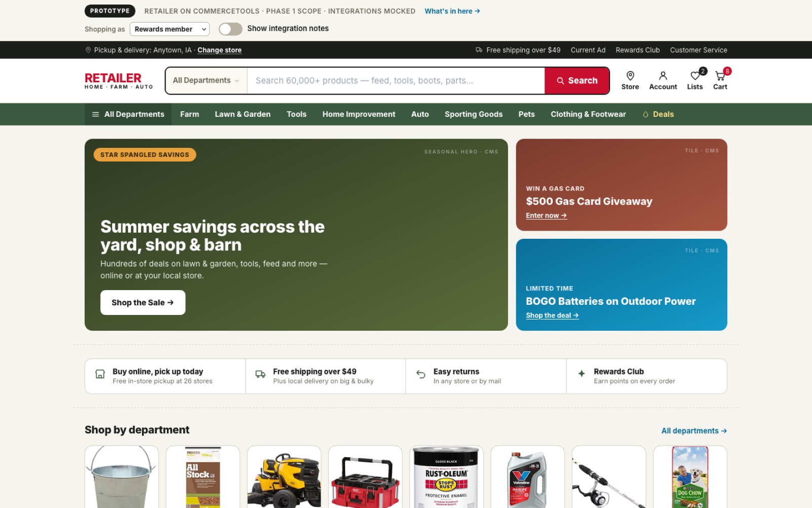This screenshot has height=508, width=812.
Task: Open the Lawn & Garden menu
Action: click(x=243, y=114)
